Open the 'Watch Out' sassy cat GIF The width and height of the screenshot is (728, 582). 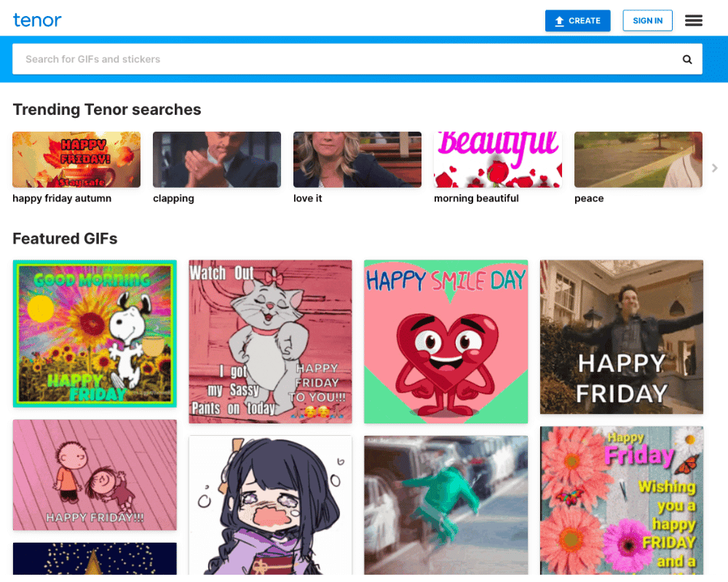[270, 342]
